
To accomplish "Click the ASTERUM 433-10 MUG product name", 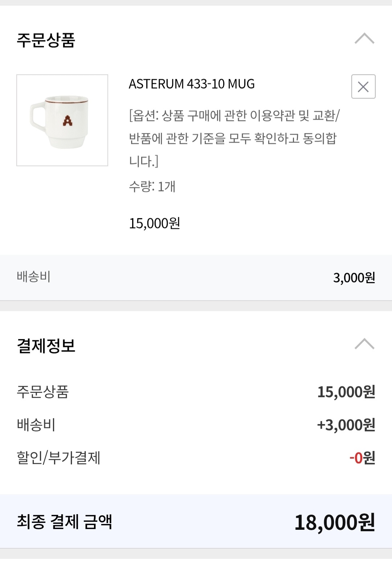I will coord(192,84).
